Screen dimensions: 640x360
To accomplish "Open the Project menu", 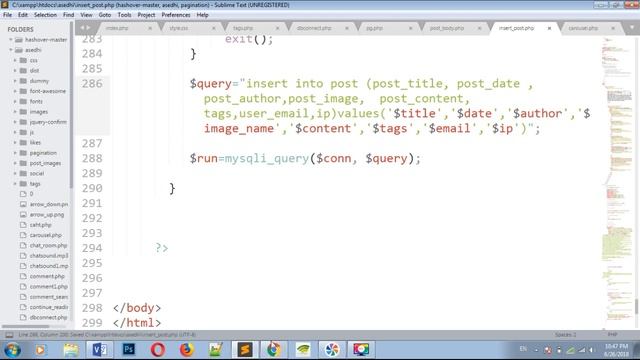I will [x=147, y=15].
